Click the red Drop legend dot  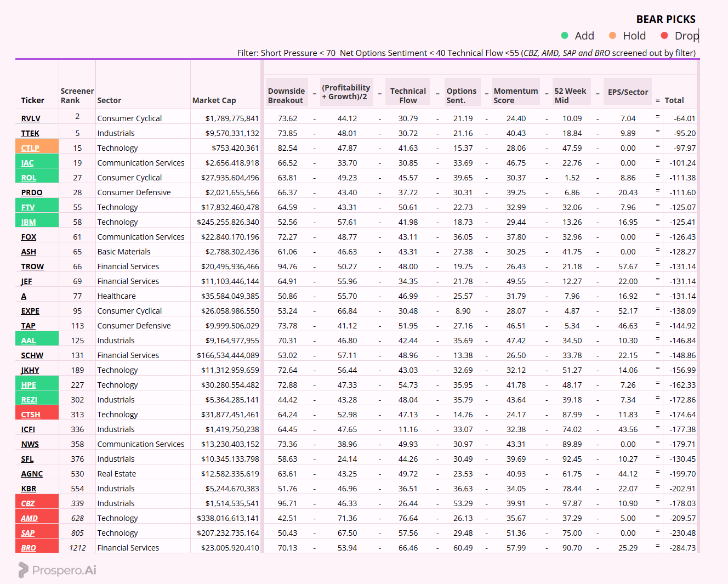[664, 36]
